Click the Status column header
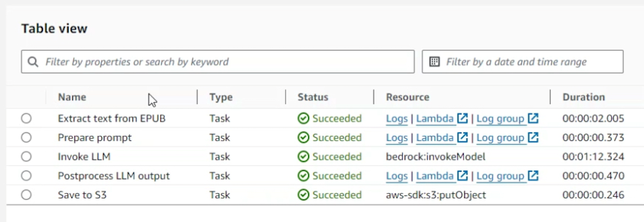The width and height of the screenshot is (644, 222). 313,97
